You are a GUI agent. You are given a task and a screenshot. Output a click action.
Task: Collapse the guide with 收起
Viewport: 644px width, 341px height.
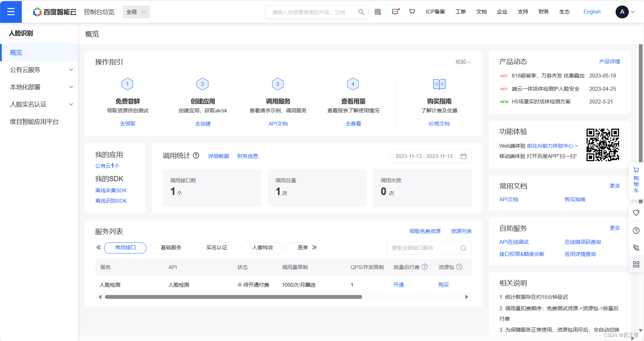tap(463, 62)
